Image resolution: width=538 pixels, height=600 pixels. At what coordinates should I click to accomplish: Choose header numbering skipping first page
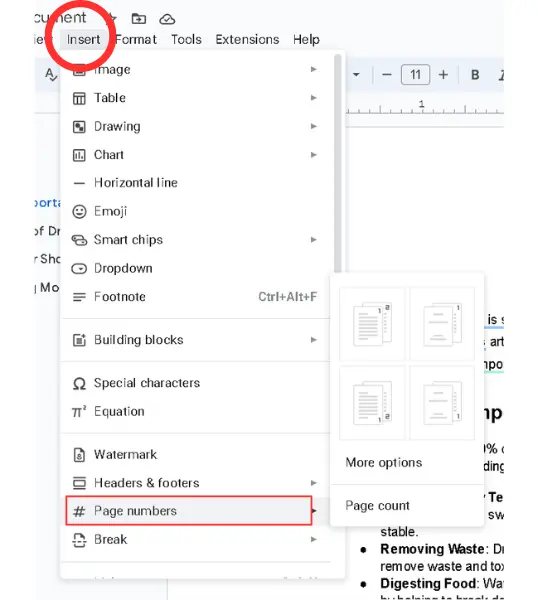tap(442, 324)
